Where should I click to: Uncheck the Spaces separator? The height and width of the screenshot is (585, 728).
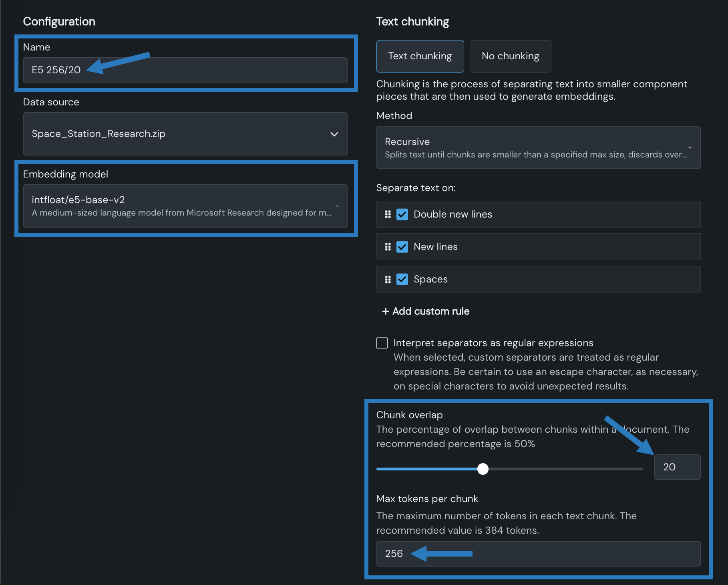tap(402, 279)
